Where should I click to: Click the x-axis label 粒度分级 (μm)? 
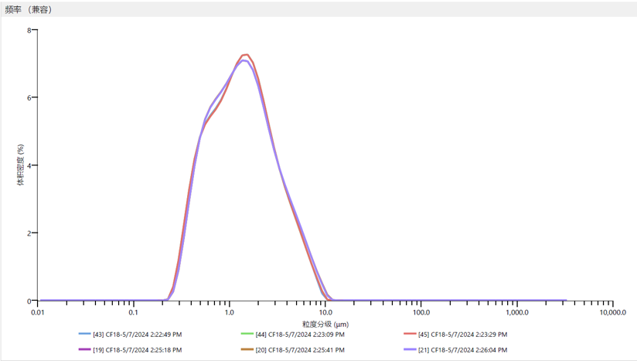pos(325,324)
